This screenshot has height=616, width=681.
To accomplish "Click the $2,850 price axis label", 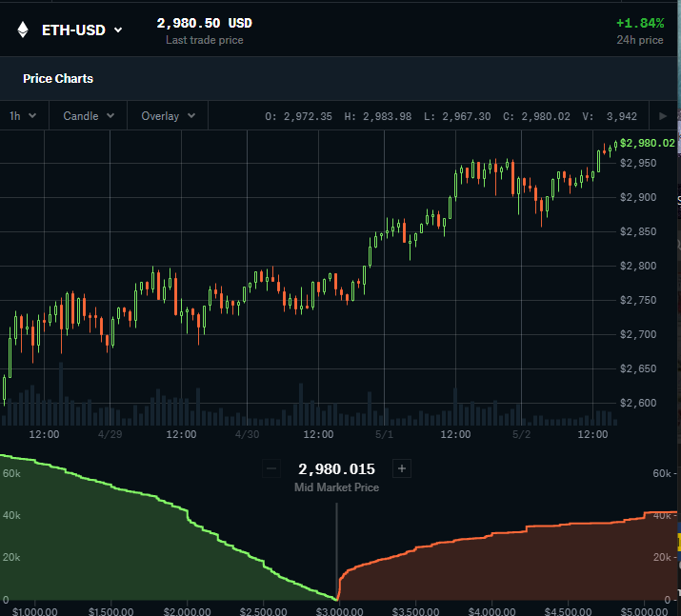I will pyautogui.click(x=638, y=231).
